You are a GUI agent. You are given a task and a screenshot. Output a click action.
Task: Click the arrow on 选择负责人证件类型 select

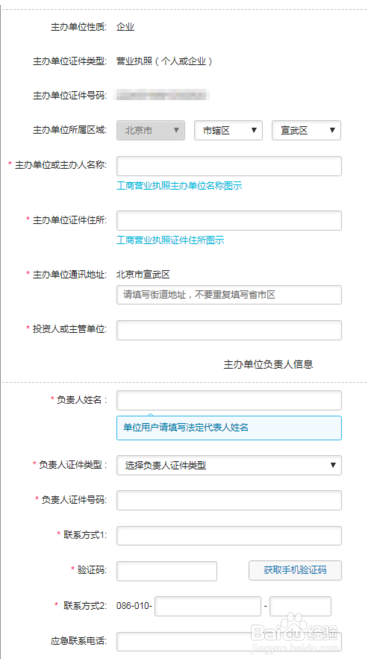333,465
